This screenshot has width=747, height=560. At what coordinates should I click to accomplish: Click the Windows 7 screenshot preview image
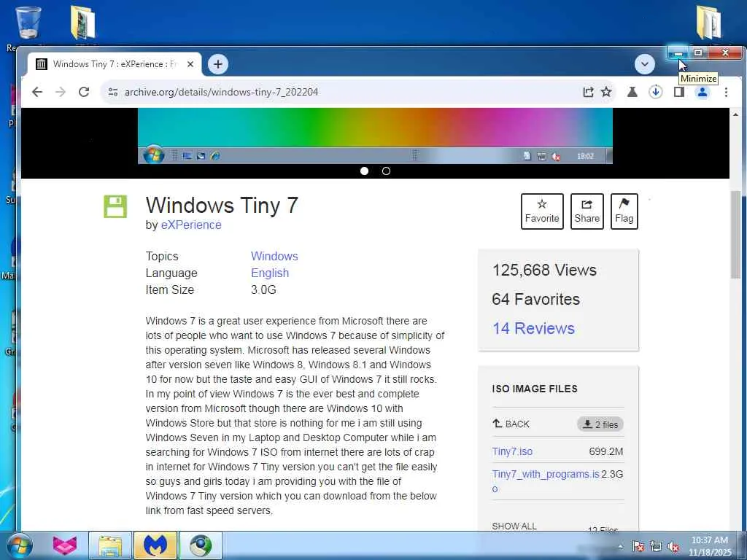(375, 136)
